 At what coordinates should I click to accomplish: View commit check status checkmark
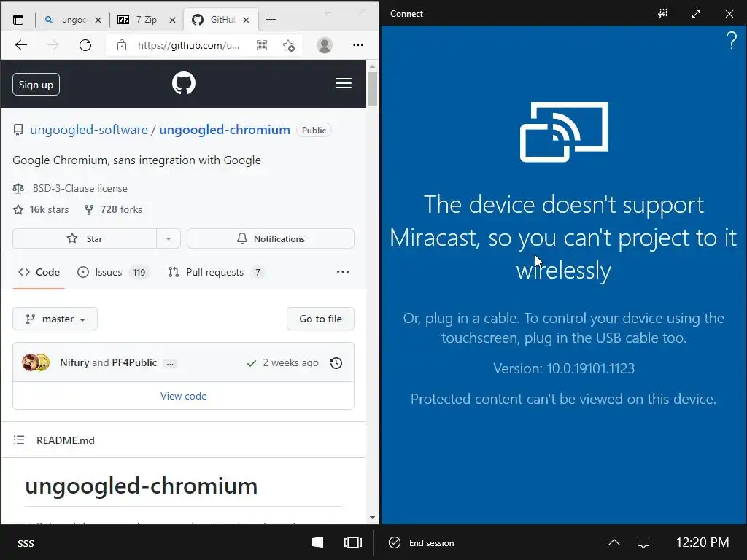click(252, 363)
